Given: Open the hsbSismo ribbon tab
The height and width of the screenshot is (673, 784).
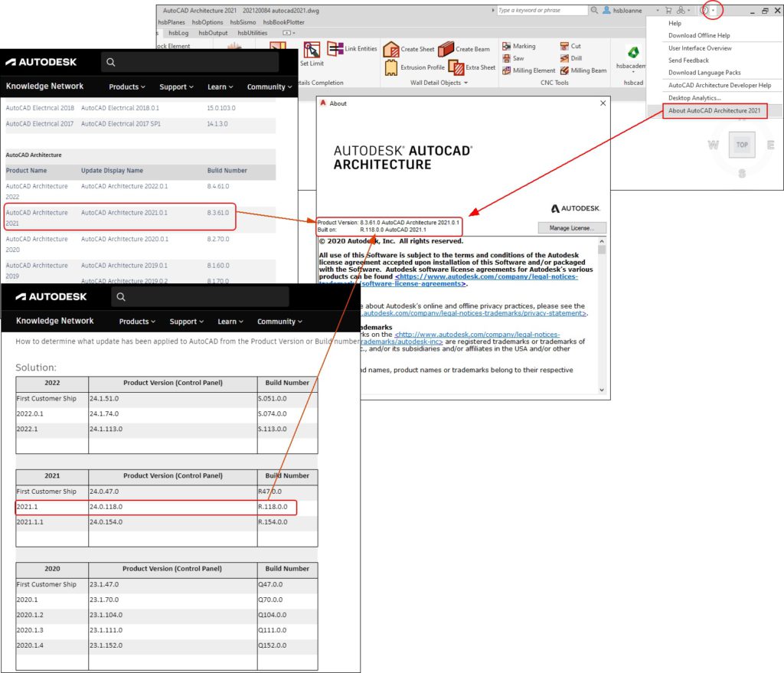Looking at the screenshot, I should coord(243,22).
